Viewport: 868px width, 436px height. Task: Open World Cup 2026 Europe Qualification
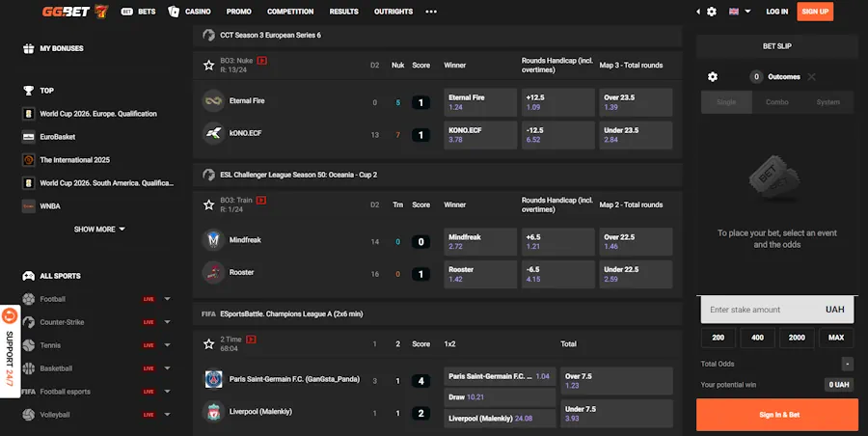98,114
